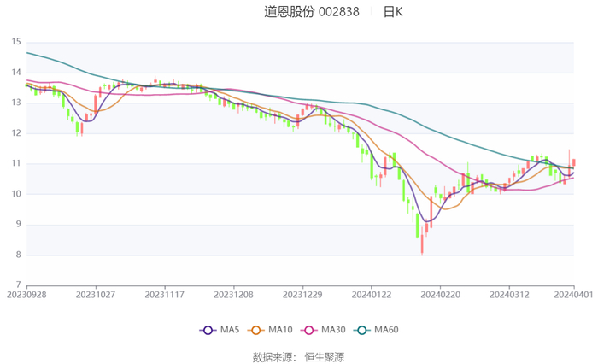Viewport: 598px width, 364px height.
Task: Click the 15 value on the y-axis
Action: (x=16, y=42)
